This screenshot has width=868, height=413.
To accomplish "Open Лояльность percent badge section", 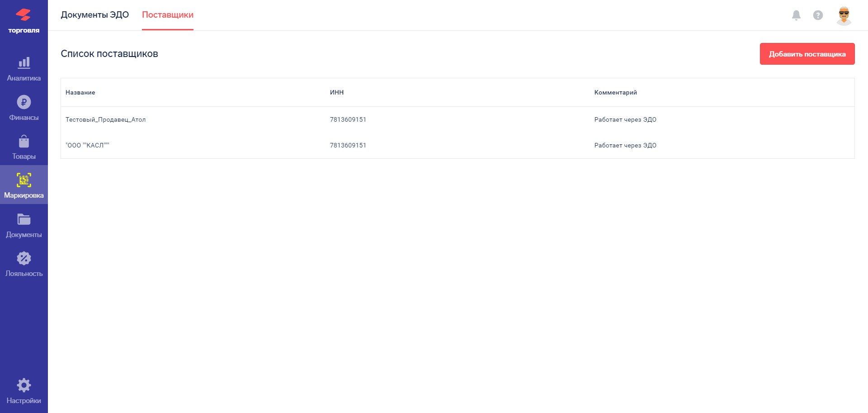I will coord(24,259).
